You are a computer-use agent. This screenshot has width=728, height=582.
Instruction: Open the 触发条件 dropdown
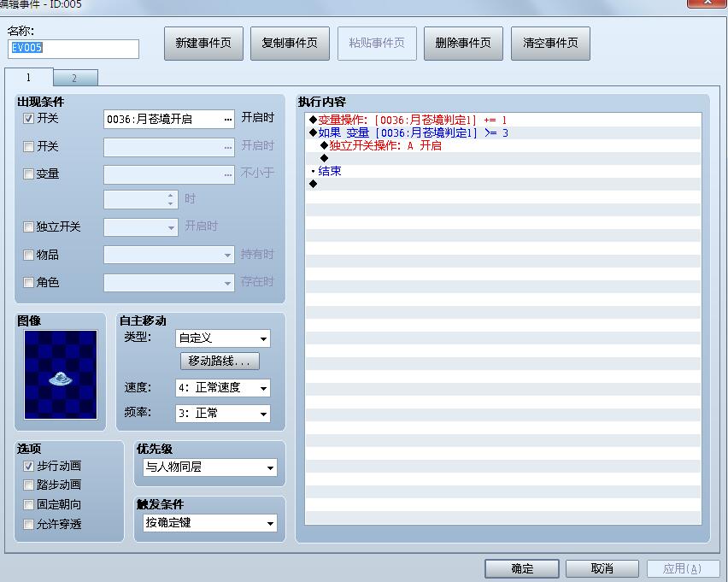pyautogui.click(x=210, y=523)
